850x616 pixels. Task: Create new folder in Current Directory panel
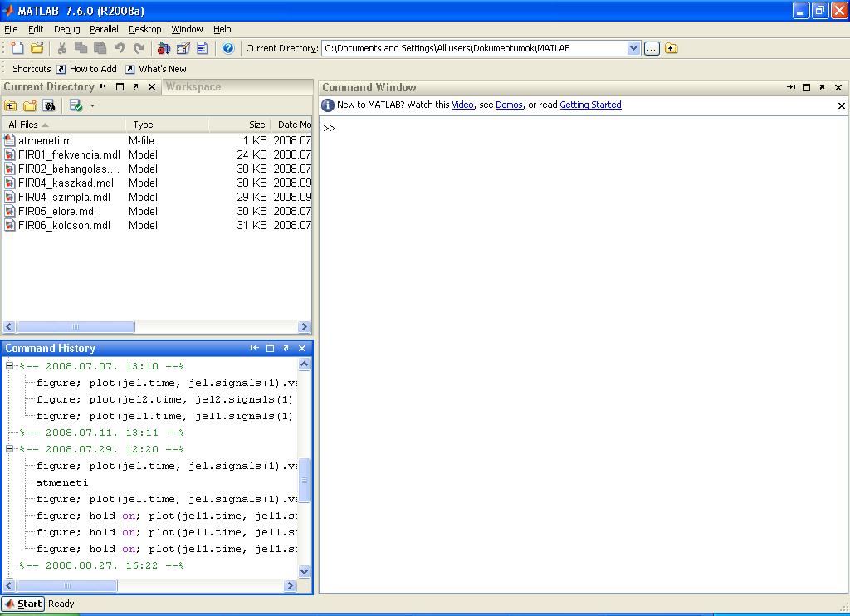point(30,105)
